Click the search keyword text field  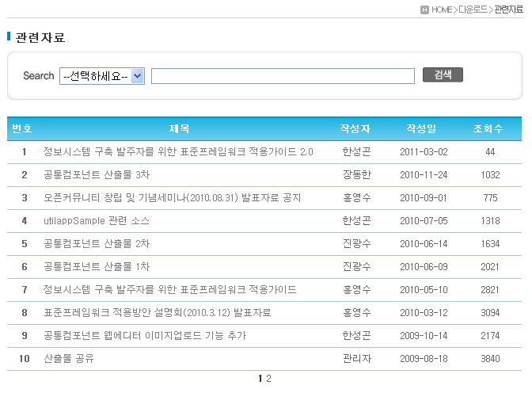click(x=283, y=76)
